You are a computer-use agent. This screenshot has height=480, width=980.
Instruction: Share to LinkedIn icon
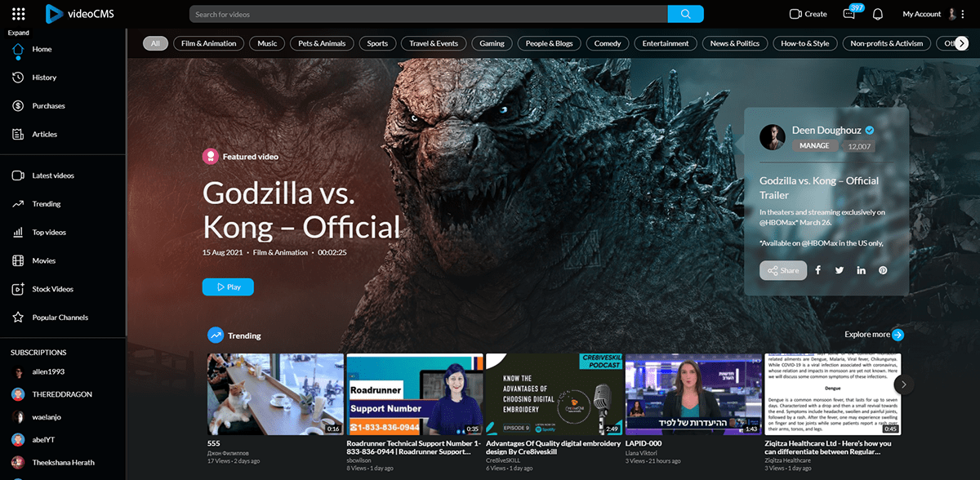click(x=862, y=270)
